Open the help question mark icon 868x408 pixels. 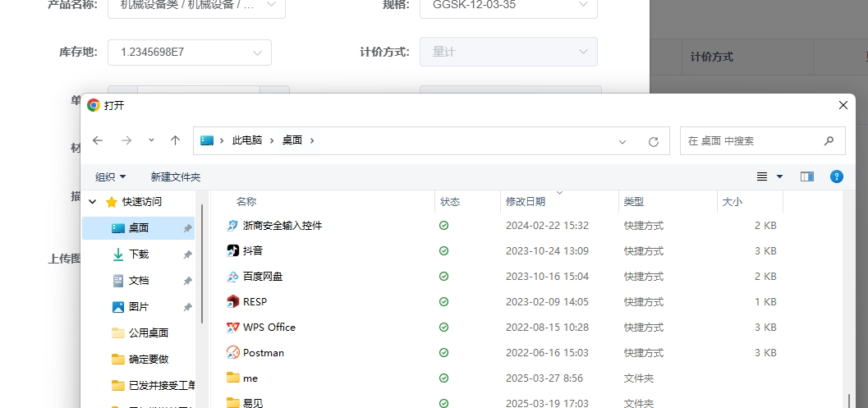tap(837, 176)
